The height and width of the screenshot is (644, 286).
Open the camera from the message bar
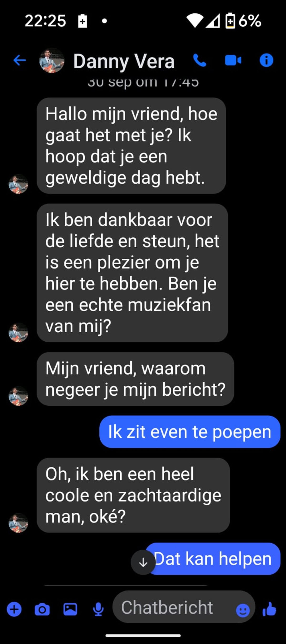click(42, 609)
